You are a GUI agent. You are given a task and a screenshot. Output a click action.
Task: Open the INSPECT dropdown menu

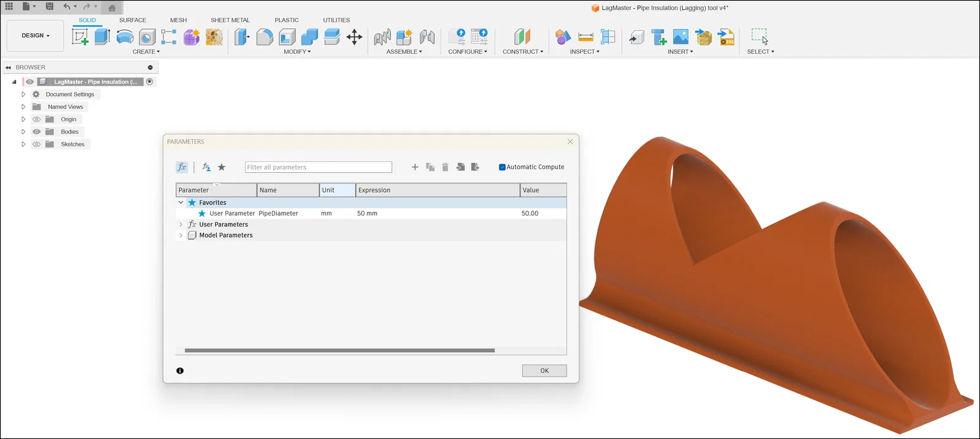click(x=584, y=51)
